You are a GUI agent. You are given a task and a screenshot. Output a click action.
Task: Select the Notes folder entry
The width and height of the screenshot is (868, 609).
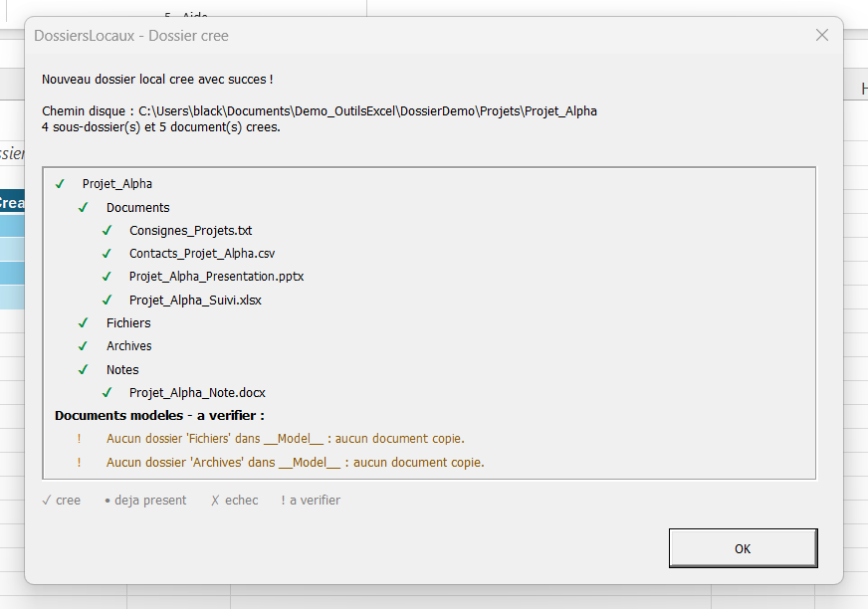(x=122, y=369)
